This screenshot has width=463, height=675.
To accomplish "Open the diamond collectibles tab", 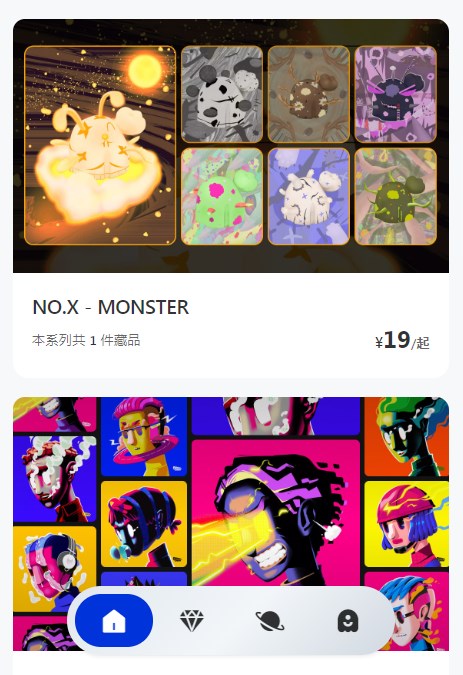I will [x=191, y=620].
